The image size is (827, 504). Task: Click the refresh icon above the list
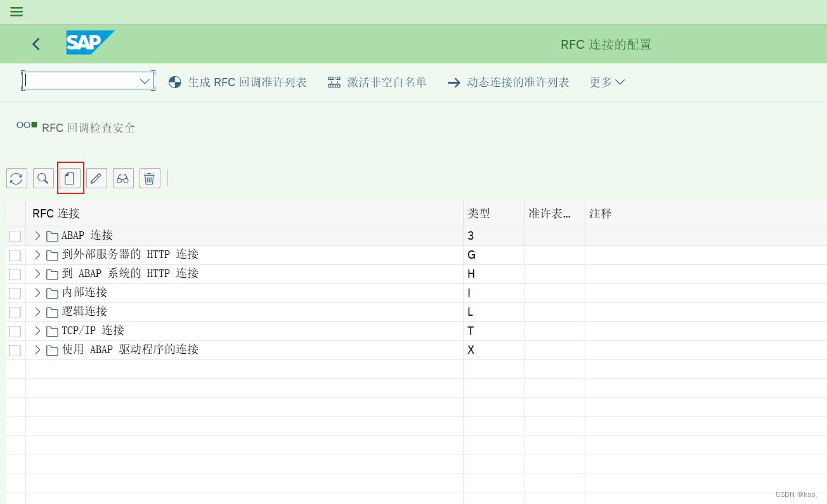pos(16,178)
